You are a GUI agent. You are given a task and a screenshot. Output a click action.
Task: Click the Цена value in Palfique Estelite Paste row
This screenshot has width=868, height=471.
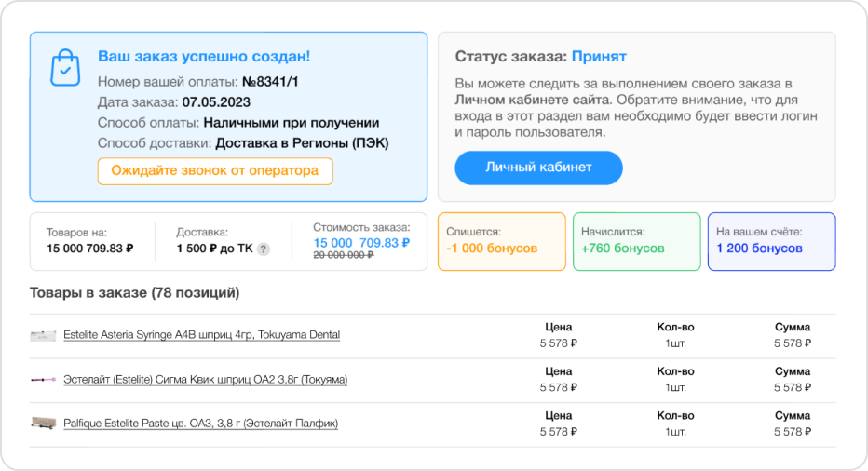[559, 432]
